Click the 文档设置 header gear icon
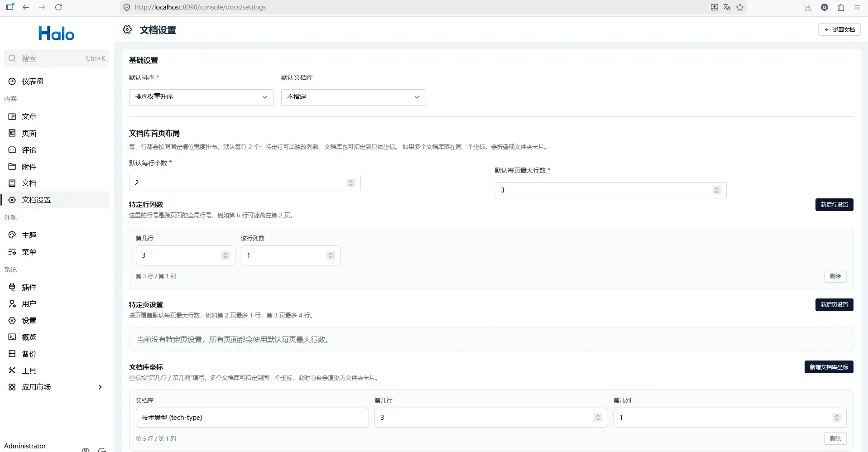Screen dimensions: 868x452 (127, 29)
